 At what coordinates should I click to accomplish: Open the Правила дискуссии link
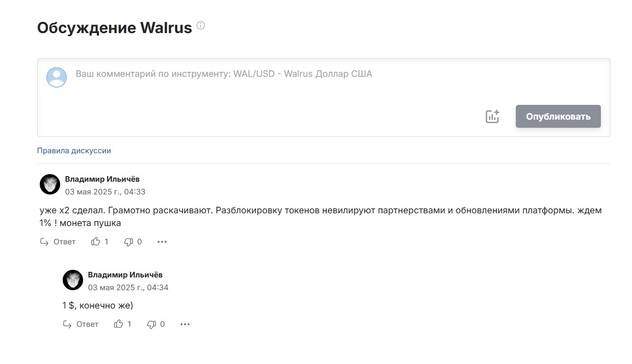[73, 150]
